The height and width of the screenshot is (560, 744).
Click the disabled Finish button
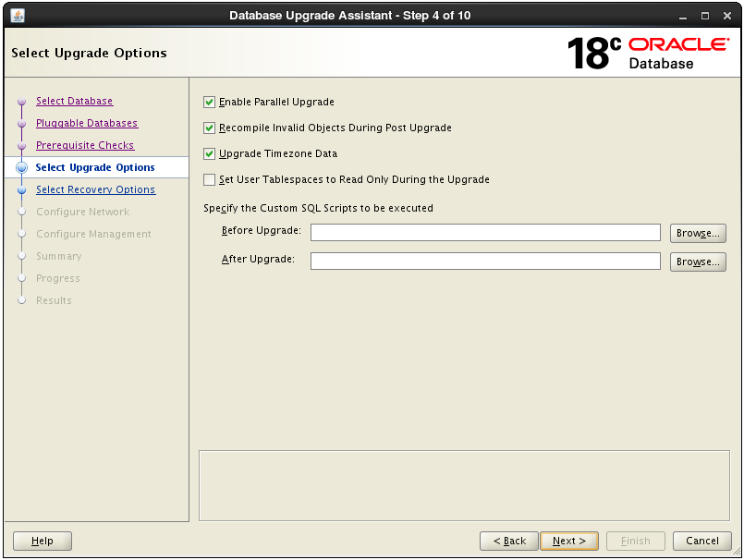636,541
